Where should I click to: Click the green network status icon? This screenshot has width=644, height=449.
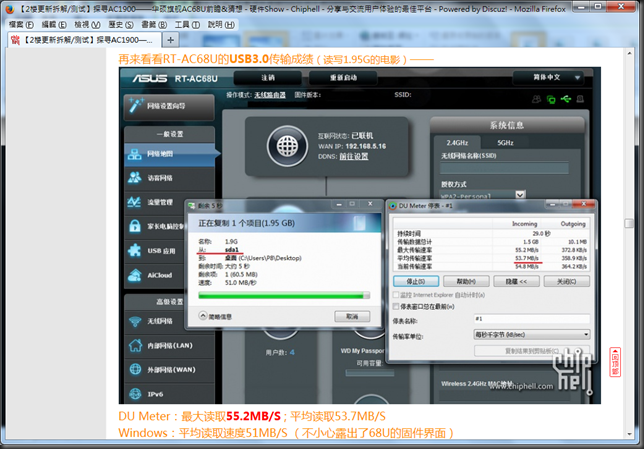point(551,99)
